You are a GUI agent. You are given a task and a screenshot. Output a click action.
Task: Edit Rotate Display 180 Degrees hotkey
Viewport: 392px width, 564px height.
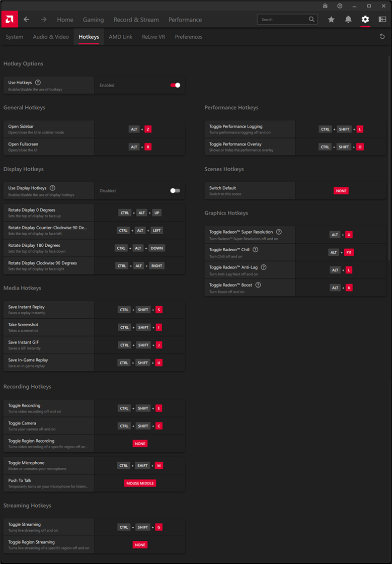point(140,248)
